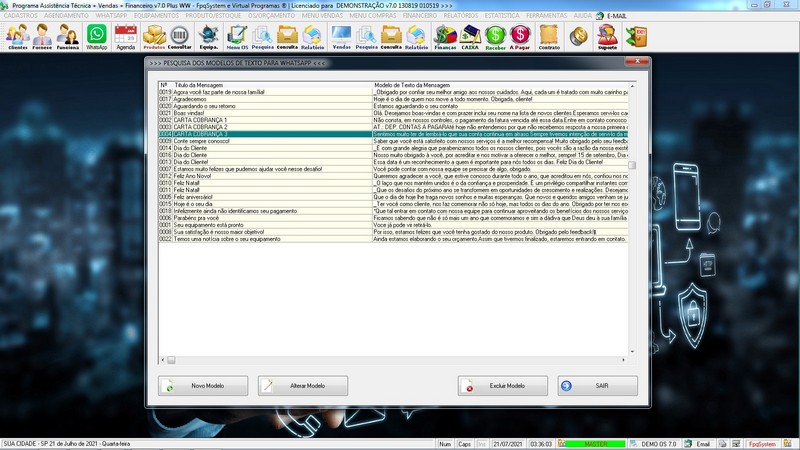
Task: Open the OS/ORÇAMENTO menu
Action: [x=271, y=16]
